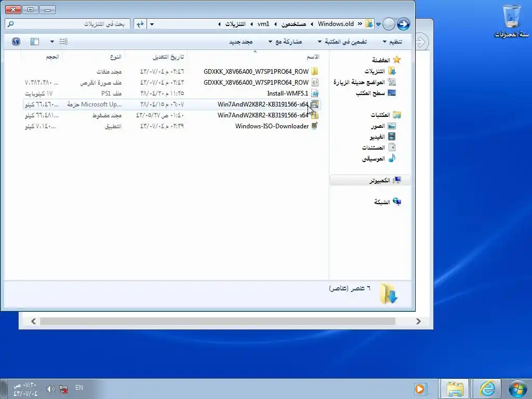Click the desktop icon in navigation pane
The width and height of the screenshot is (532, 399).
pyautogui.click(x=392, y=93)
